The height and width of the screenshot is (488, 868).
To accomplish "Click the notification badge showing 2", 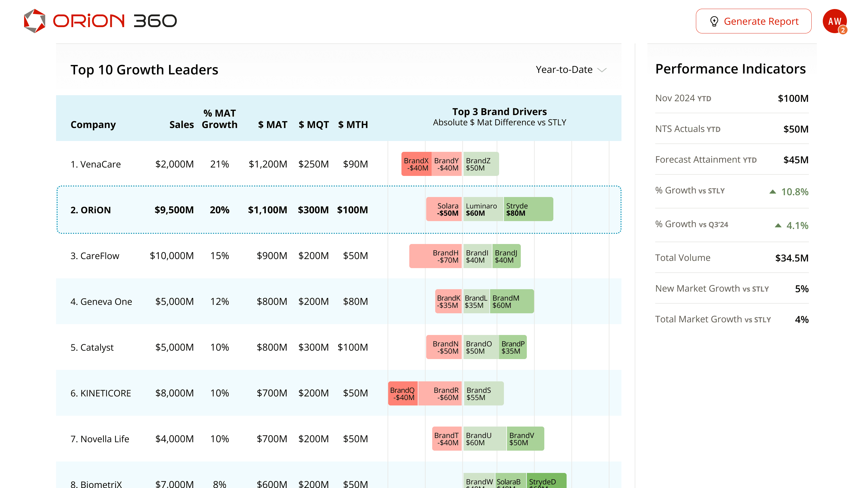I will pyautogui.click(x=843, y=30).
